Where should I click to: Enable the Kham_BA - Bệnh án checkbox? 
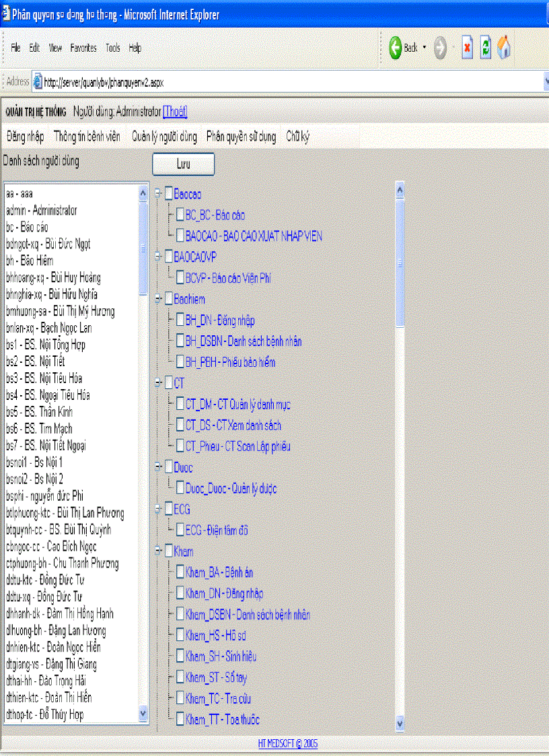[x=180, y=572]
